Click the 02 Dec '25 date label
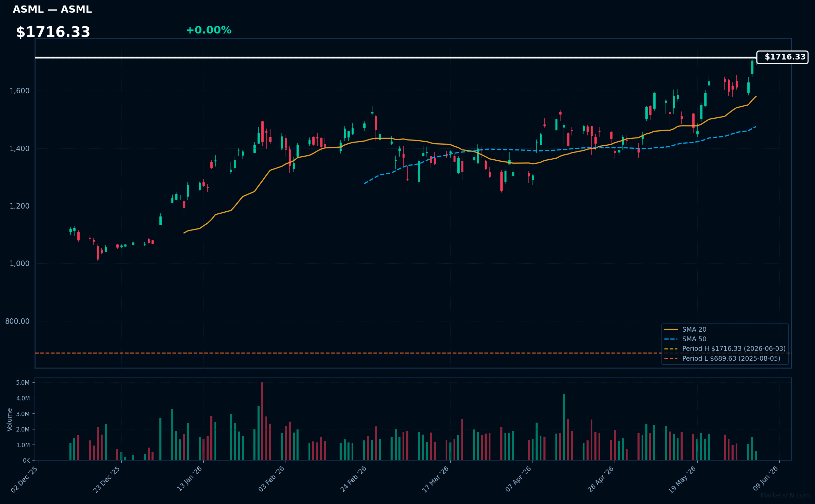815x504 pixels. coord(25,479)
